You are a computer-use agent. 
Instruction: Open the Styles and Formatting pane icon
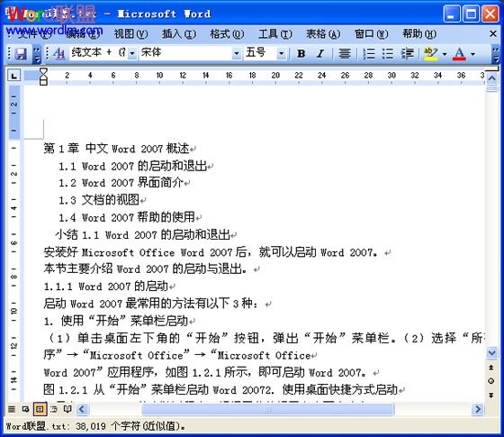(59, 53)
